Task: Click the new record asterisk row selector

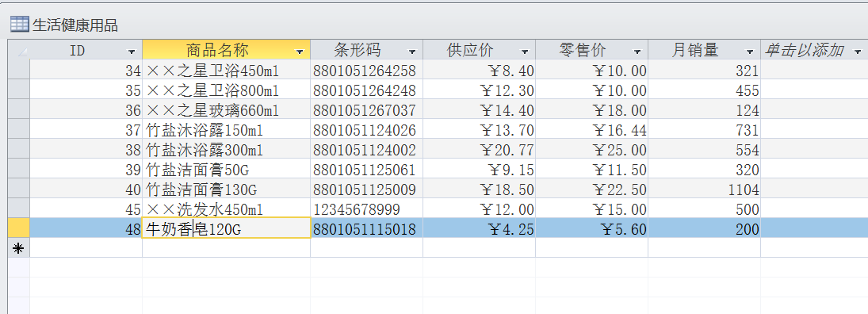Action: tap(19, 248)
